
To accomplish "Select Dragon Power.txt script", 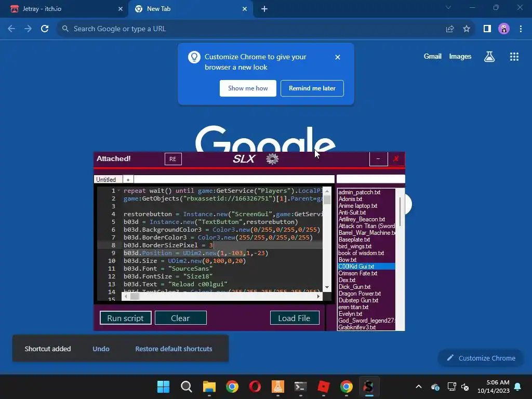I will tap(360, 294).
